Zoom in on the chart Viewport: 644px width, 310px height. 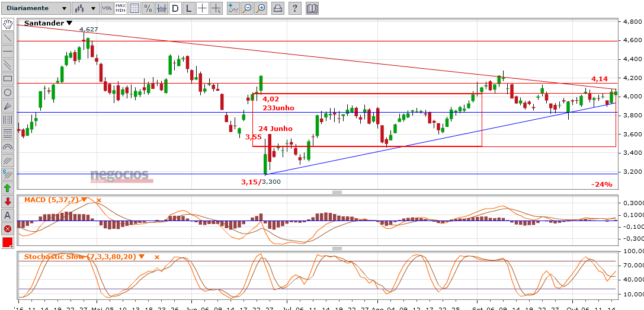261,8
